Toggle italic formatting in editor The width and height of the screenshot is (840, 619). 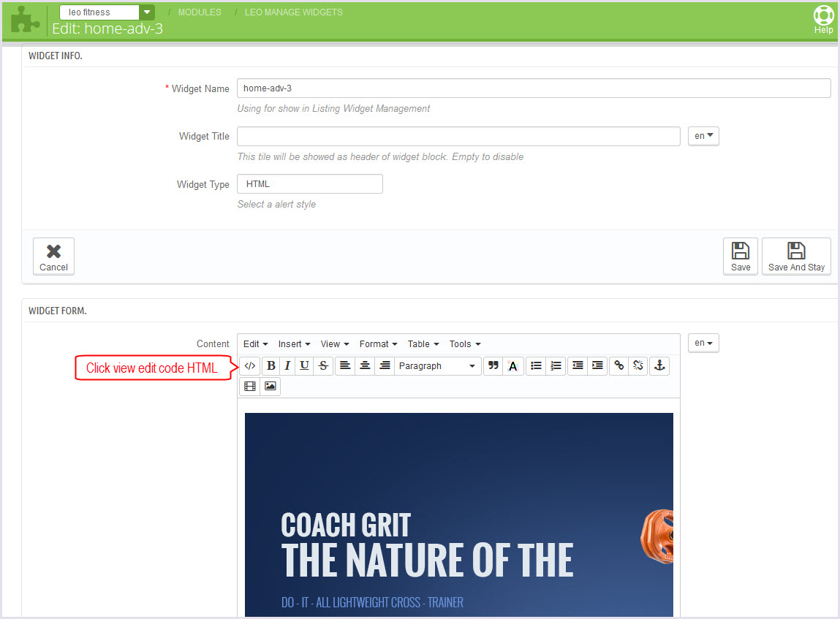click(x=287, y=365)
